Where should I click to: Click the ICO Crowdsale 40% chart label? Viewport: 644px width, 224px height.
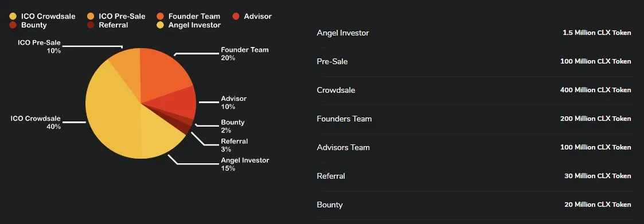[x=36, y=122]
